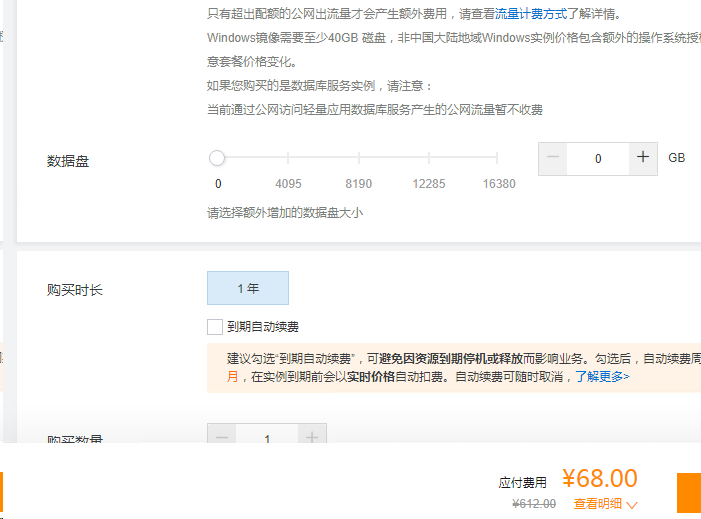Set data disk slider to 4095 mark
This screenshot has width=701, height=519.
point(288,158)
